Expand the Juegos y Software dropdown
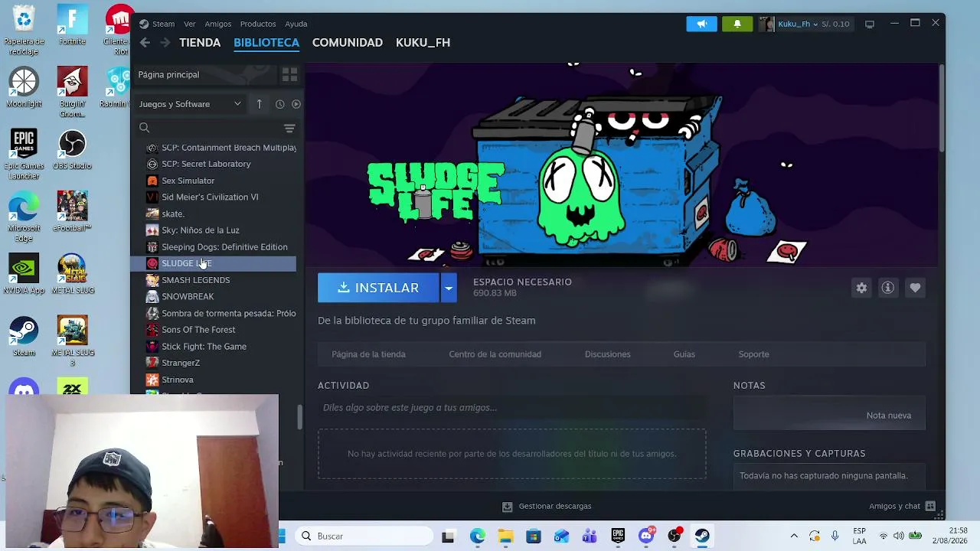This screenshot has width=980, height=551. coord(190,104)
